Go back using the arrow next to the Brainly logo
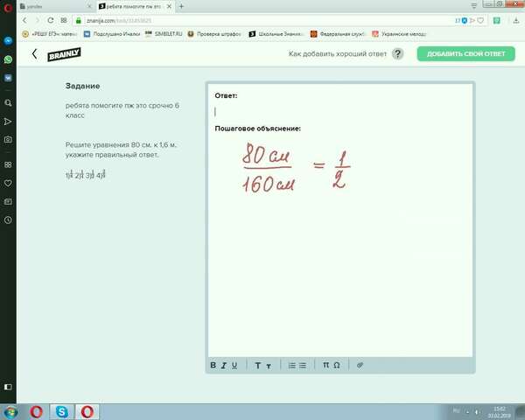 [x=34, y=54]
